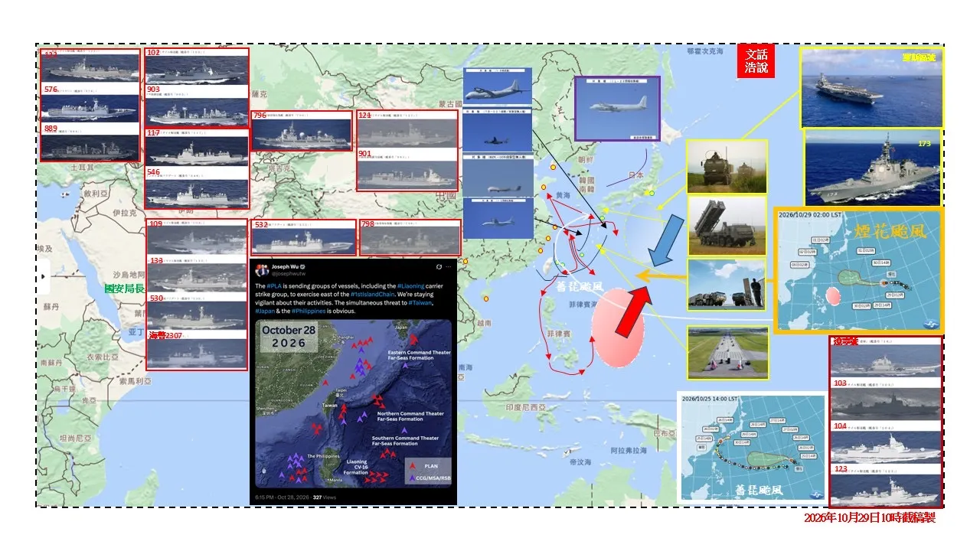
Task: Open the 煙花颱風 typhoon track chart
Action: [859, 271]
